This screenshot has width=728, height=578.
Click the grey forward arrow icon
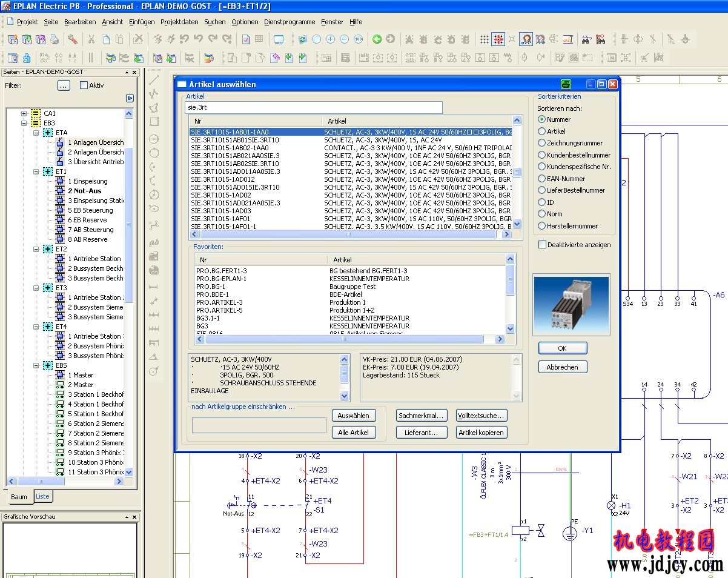[391, 39]
